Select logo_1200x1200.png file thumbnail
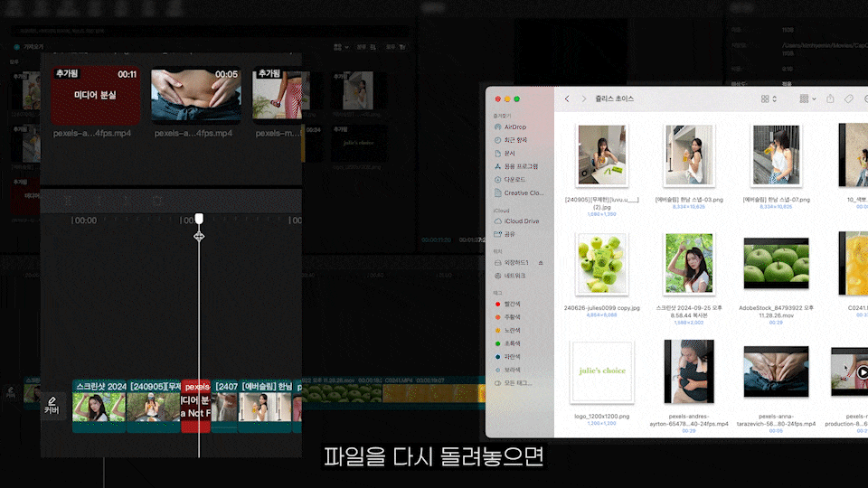 (x=602, y=372)
